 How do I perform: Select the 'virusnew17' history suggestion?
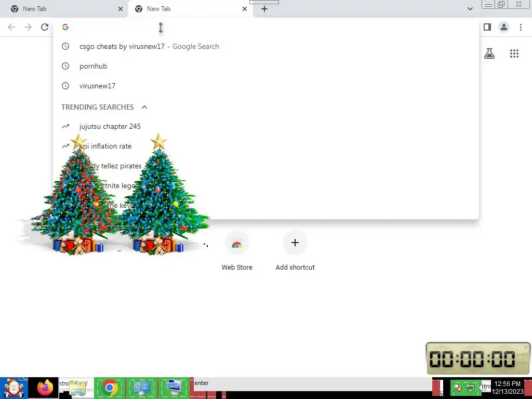coord(266,86)
